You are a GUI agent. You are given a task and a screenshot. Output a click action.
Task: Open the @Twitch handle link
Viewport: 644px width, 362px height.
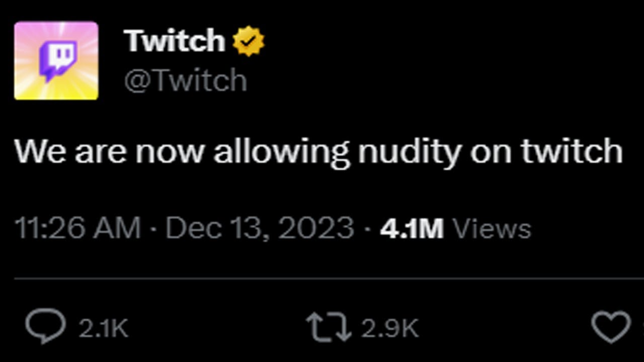[185, 80]
